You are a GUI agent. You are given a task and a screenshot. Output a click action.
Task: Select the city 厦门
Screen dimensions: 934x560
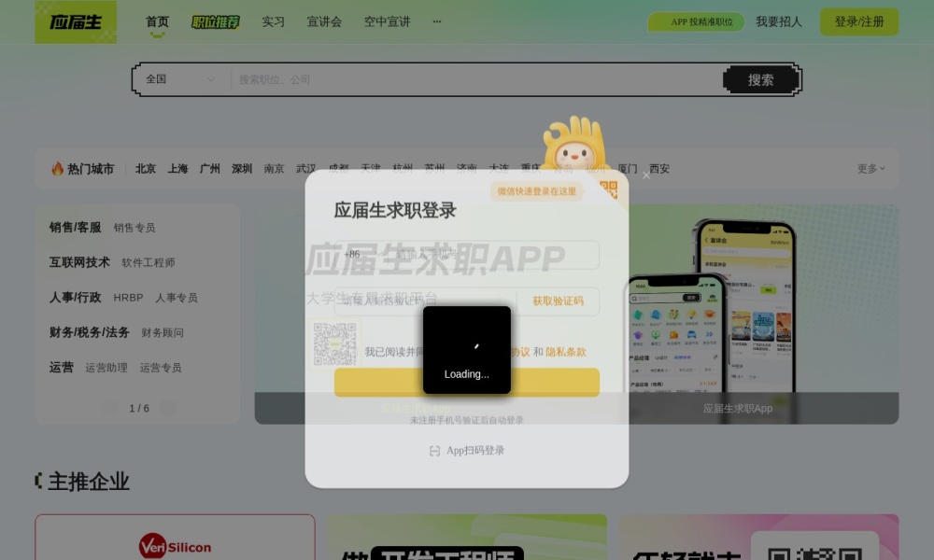tap(628, 169)
